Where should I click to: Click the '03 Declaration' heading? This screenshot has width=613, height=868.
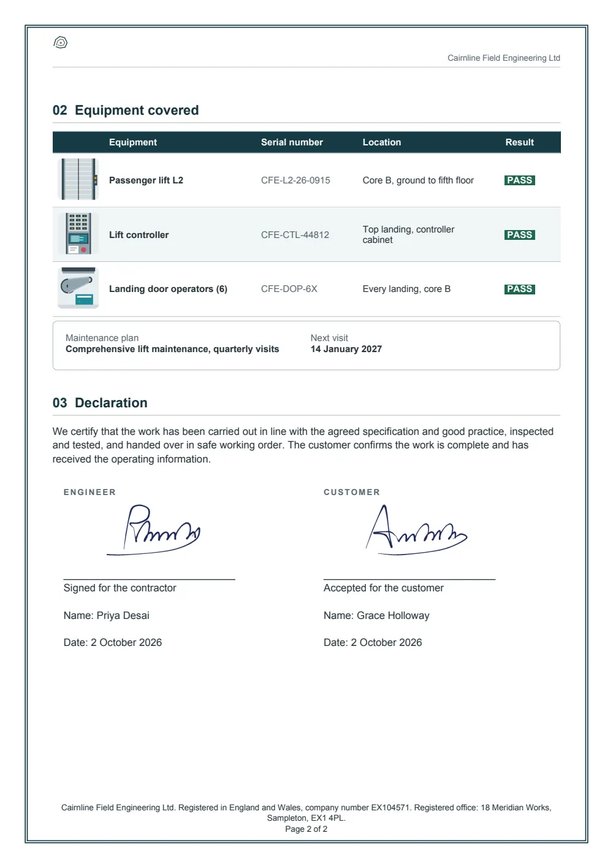pyautogui.click(x=100, y=403)
